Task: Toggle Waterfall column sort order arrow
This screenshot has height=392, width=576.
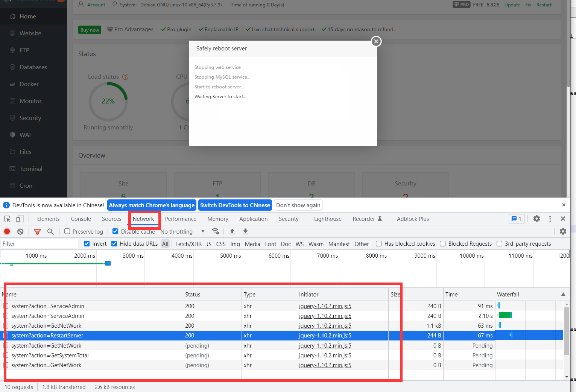Action: click(x=563, y=294)
